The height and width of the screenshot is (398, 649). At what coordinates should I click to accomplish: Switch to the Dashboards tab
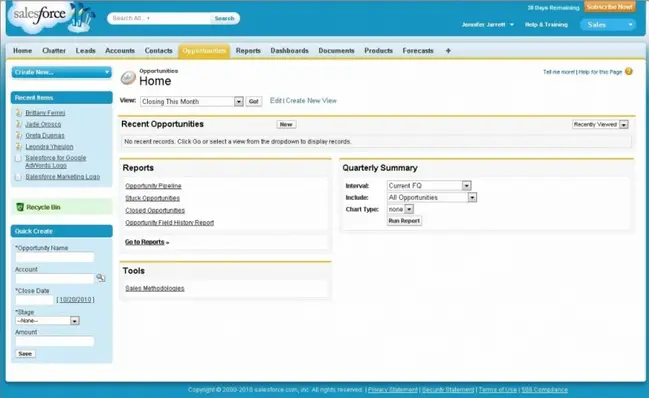[289, 50]
